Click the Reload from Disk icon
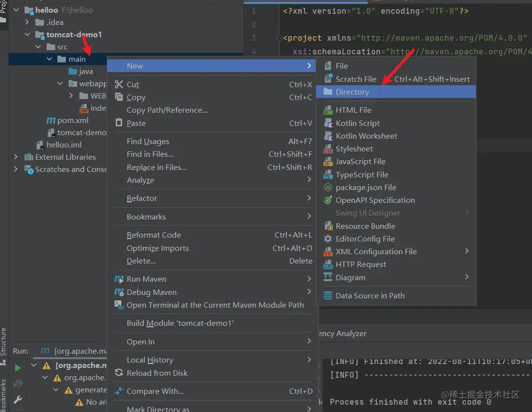 coord(119,373)
